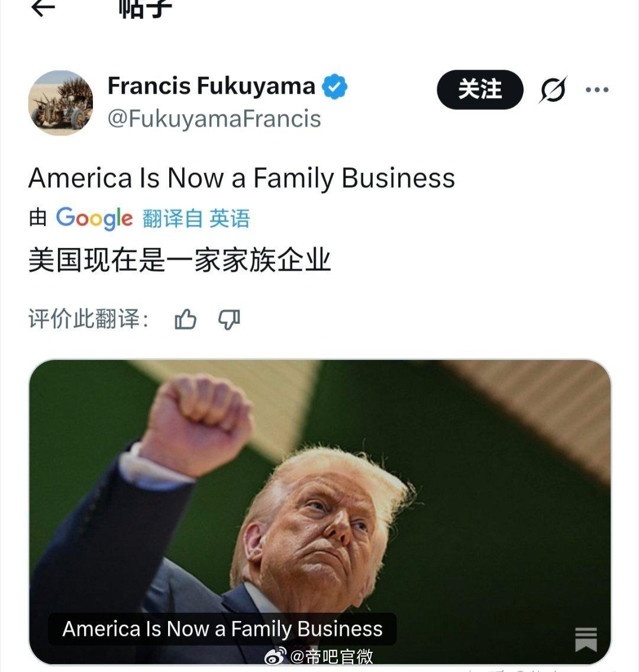639x672 pixels.
Task: Click the @帝吧官微 watermark text
Action: click(331, 656)
